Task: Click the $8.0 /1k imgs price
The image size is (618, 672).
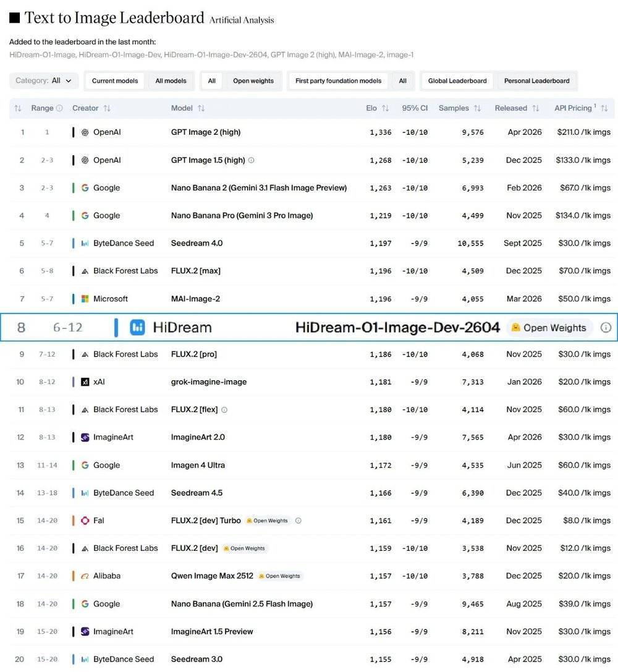Action: click(586, 521)
